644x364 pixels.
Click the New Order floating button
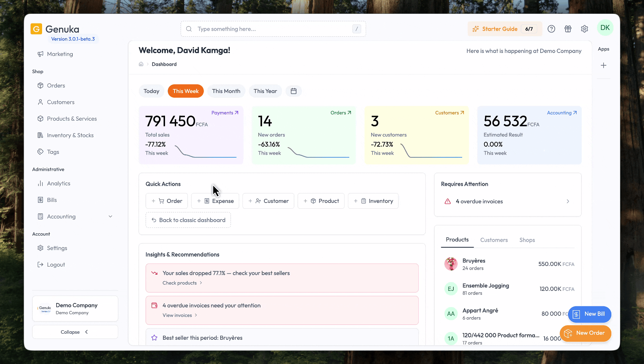coord(585,333)
